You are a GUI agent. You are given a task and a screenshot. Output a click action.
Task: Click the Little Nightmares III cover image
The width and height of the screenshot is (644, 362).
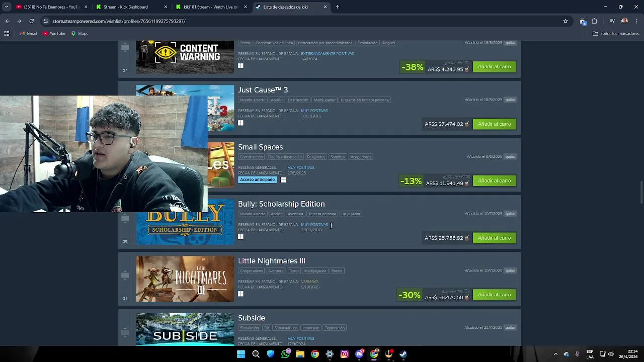tap(185, 279)
